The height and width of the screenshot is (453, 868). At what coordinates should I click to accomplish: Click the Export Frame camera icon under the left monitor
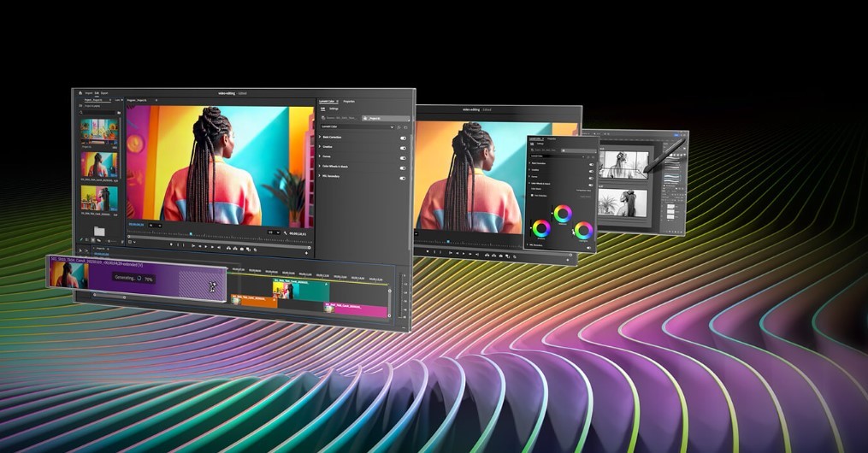coord(242,249)
